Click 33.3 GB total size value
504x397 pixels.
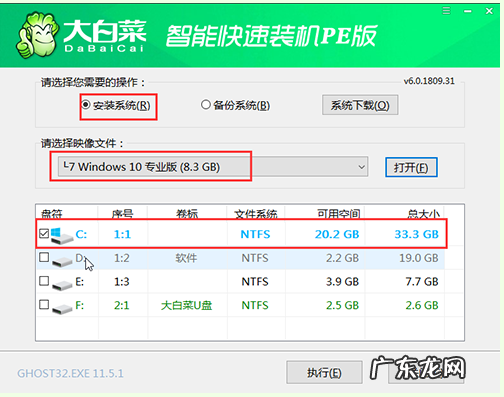(x=416, y=234)
